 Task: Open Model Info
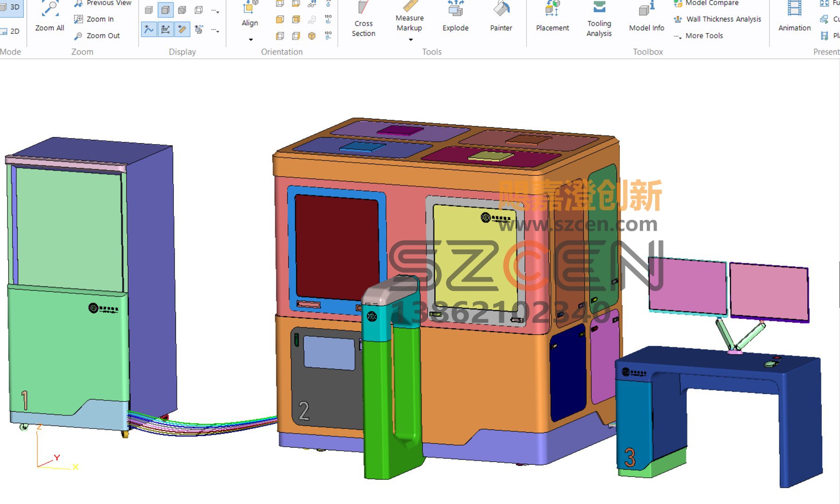pos(646,17)
